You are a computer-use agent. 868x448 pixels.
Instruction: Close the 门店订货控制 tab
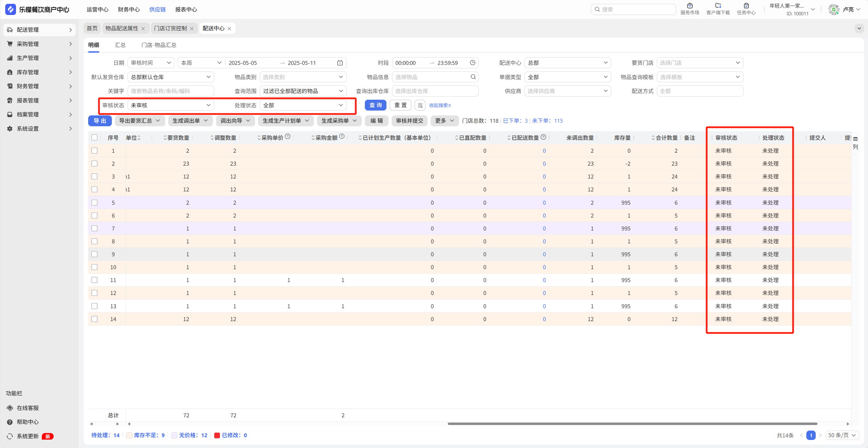pyautogui.click(x=192, y=29)
